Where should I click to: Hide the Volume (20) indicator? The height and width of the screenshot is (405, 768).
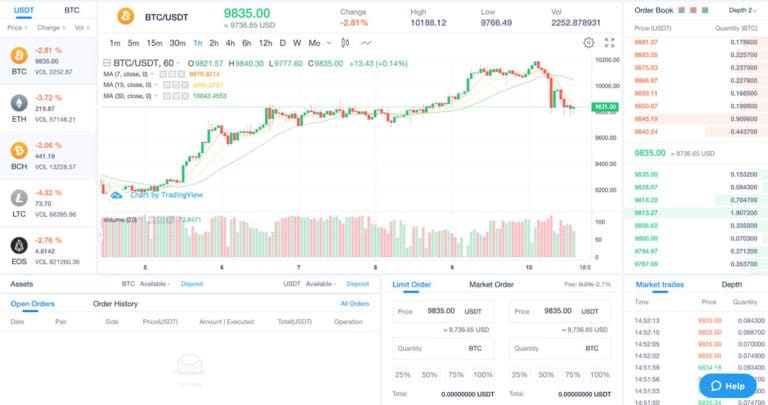[151, 220]
